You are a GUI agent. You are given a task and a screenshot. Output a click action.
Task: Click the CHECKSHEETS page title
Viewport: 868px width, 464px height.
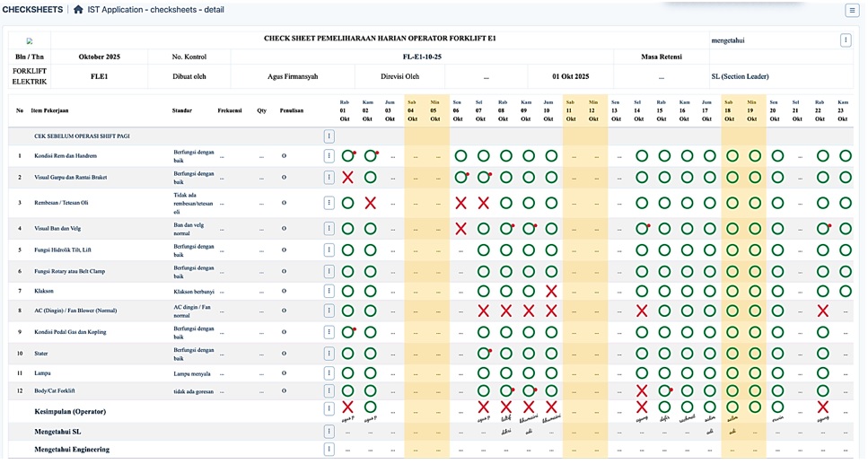[x=32, y=10]
